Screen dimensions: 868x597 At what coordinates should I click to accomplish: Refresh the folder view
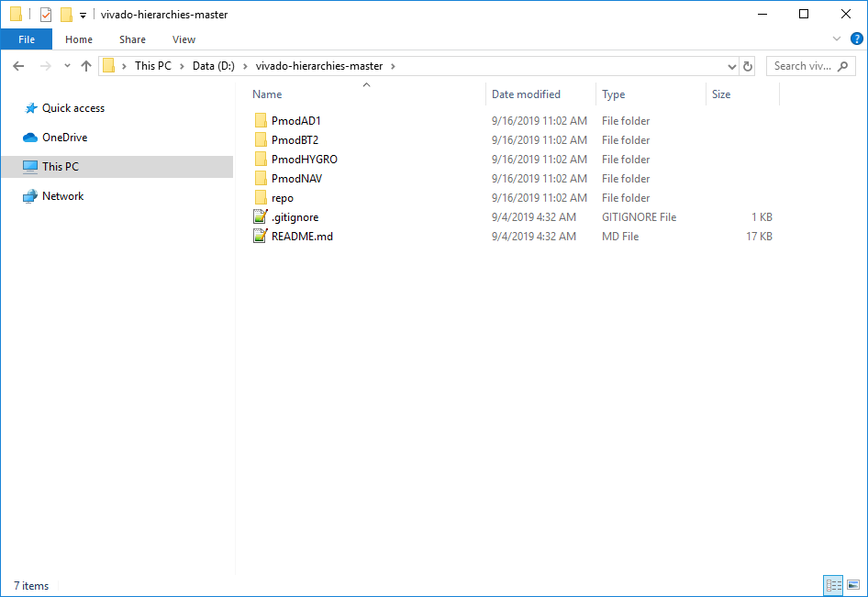click(747, 66)
